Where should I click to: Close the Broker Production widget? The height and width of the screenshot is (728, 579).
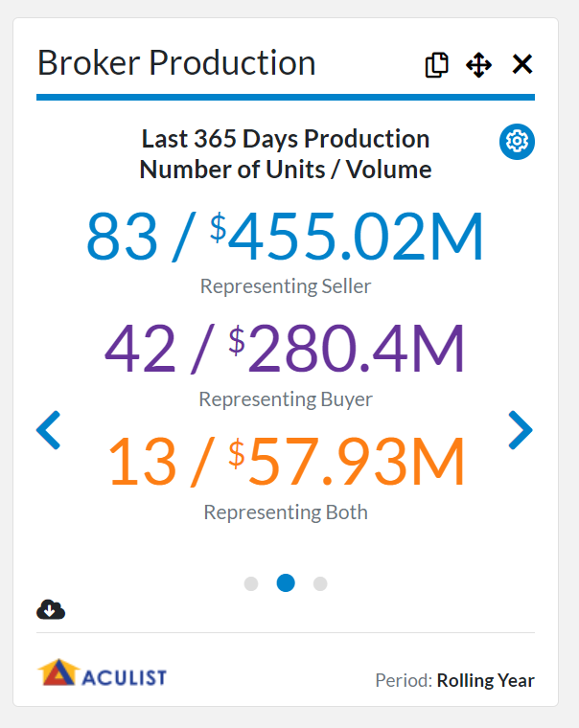(x=522, y=64)
